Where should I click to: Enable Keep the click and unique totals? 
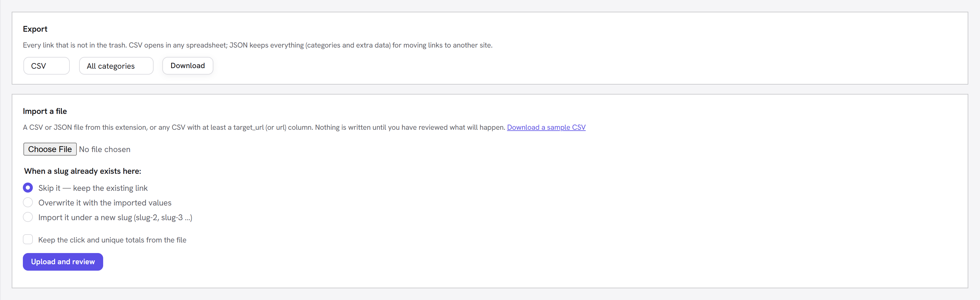(28, 240)
